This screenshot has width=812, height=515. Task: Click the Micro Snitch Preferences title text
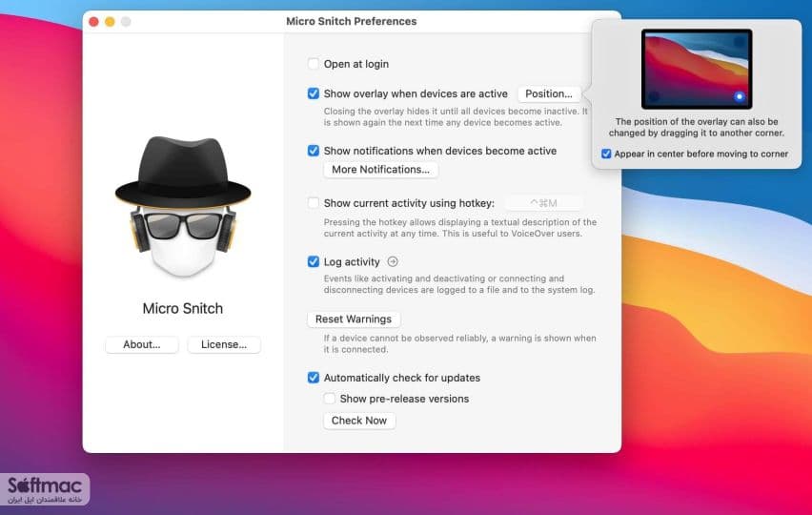[351, 21]
